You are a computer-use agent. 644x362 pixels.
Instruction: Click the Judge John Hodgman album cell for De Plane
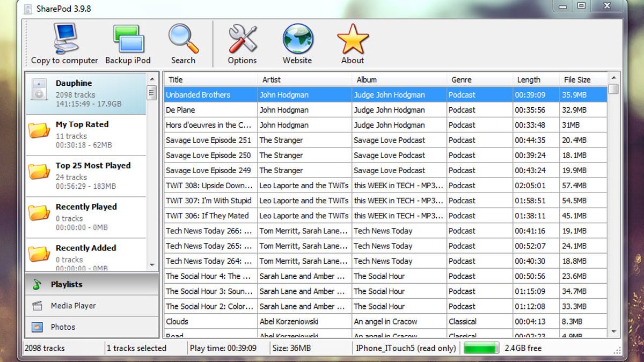pyautogui.click(x=399, y=110)
